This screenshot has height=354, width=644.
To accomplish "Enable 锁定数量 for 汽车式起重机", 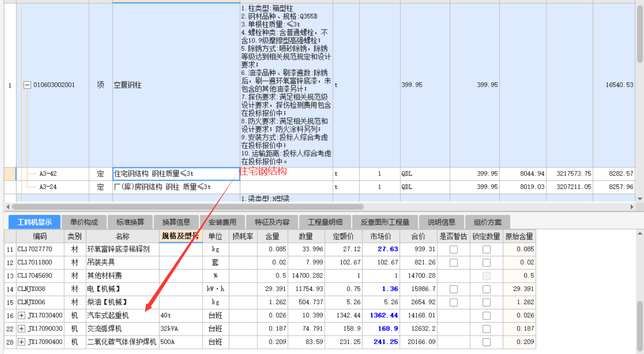I will click(x=486, y=316).
